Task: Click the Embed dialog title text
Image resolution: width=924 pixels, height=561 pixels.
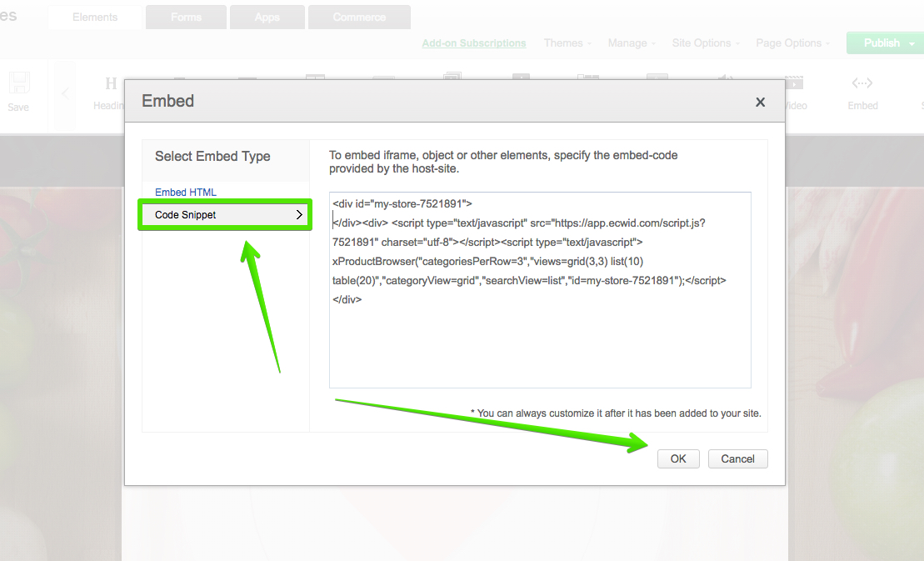Action: (168, 101)
